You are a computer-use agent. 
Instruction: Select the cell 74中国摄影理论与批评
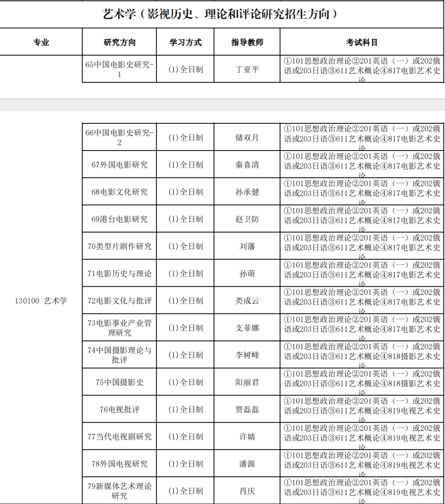[119, 355]
